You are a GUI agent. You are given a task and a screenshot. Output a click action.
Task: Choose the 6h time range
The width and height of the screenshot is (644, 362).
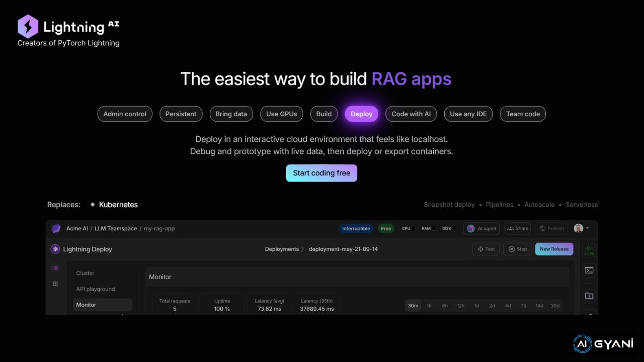coord(445,306)
